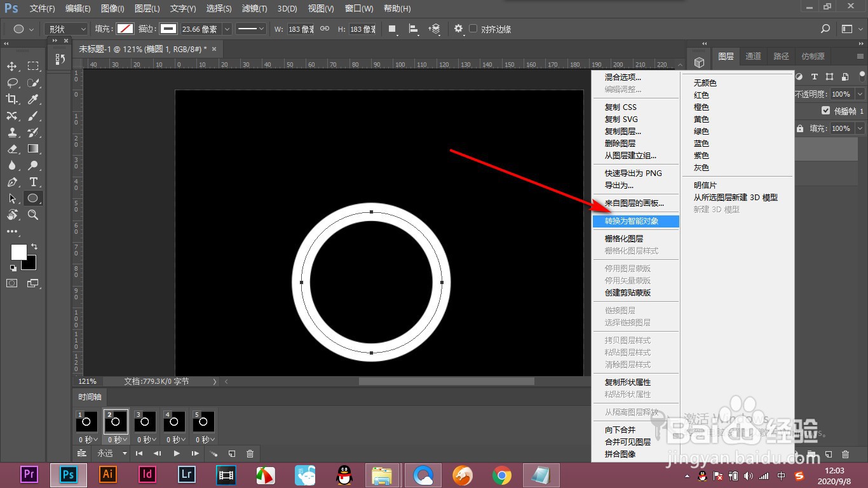Click the tween animation frames icon
Viewport: 868px width, 488px height.
point(214,454)
